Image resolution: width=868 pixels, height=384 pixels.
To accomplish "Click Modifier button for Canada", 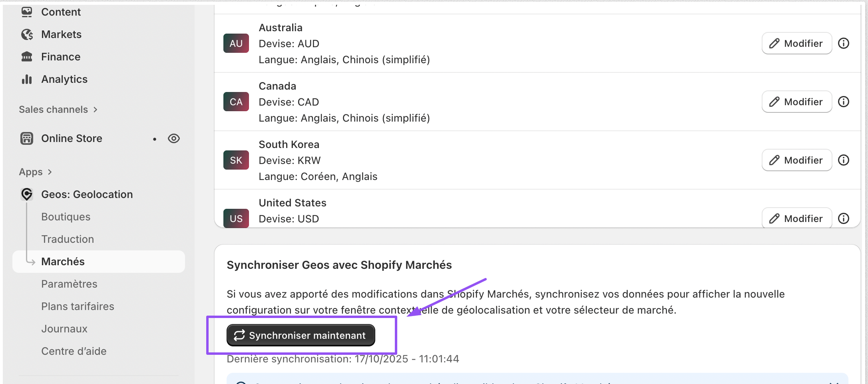I will 796,102.
